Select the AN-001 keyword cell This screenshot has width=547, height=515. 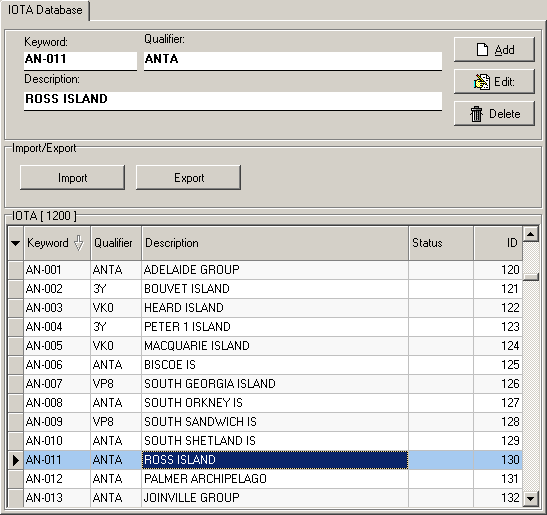[57, 270]
